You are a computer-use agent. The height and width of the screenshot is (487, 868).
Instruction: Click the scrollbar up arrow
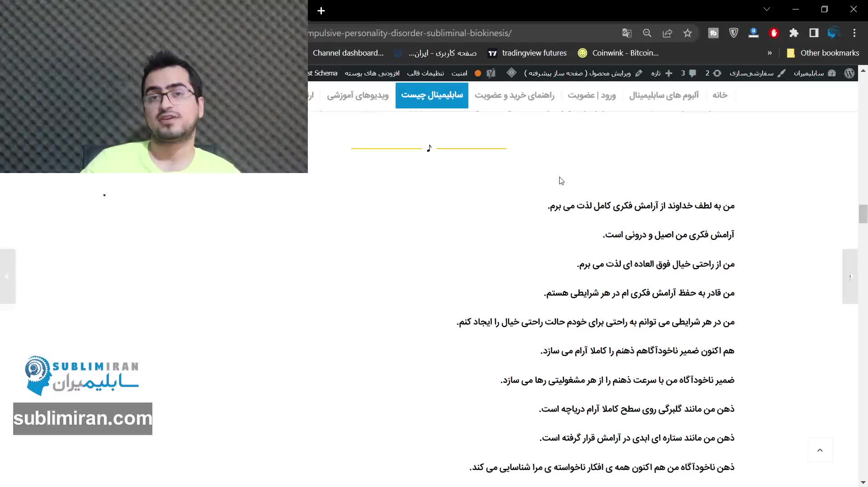[x=863, y=71]
